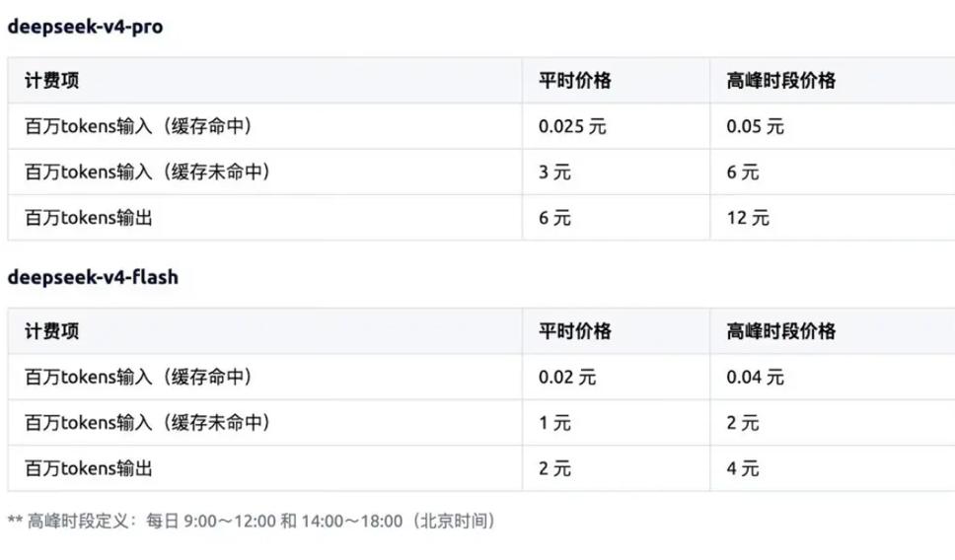This screenshot has height=560, width=955.
Task: Select 计费项 header in flash table
Action: tap(51, 331)
